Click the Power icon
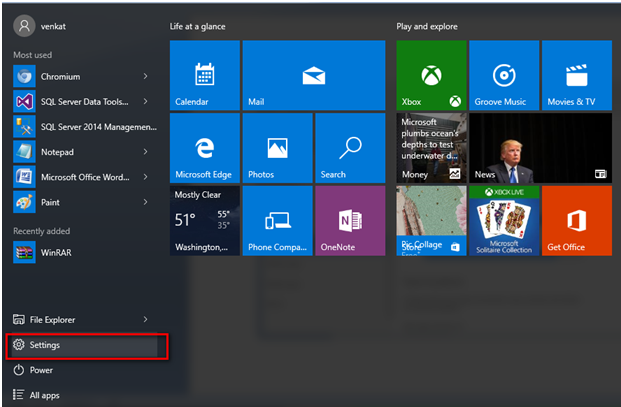 click(19, 370)
